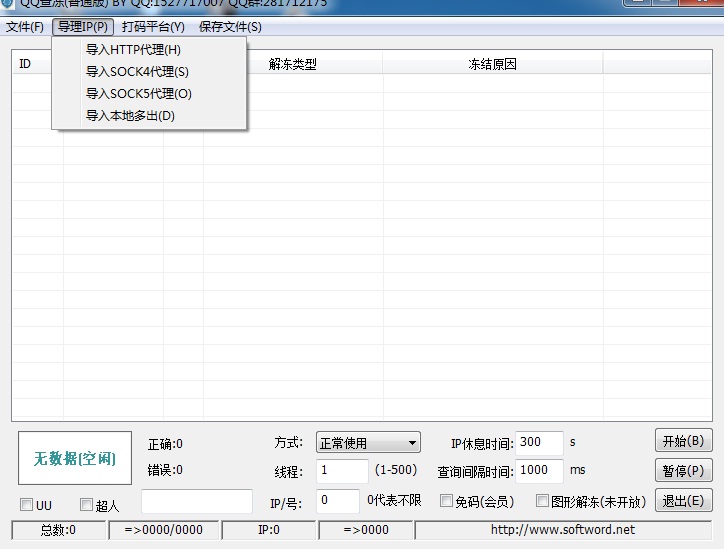Click the =>0000 status bar cell
Screen dimensions: 724x549
pos(366,530)
